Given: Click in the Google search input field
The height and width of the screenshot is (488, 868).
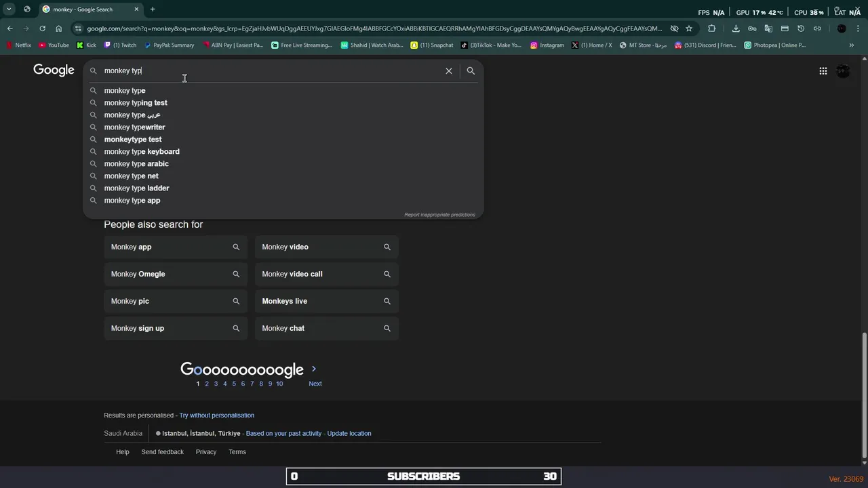Looking at the screenshot, I should click(x=271, y=70).
